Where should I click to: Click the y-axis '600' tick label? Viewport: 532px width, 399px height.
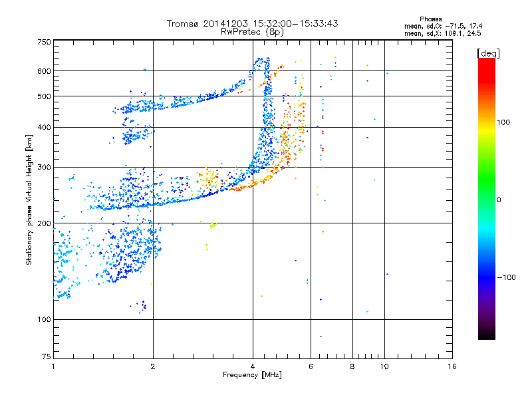point(44,71)
